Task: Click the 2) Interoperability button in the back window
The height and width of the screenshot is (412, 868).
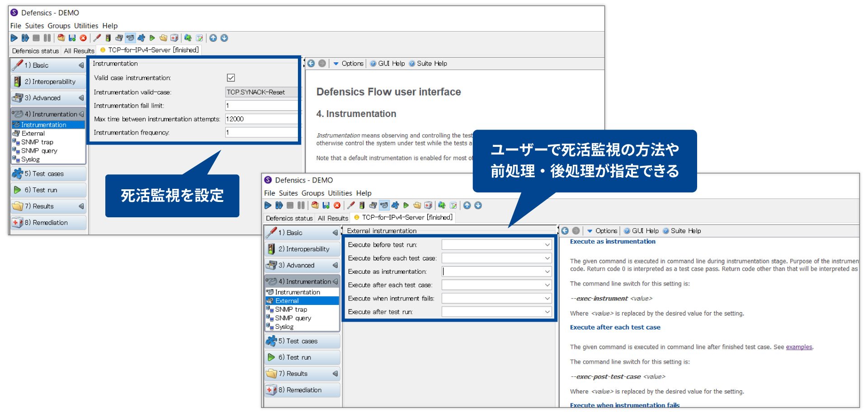Action: [x=48, y=82]
